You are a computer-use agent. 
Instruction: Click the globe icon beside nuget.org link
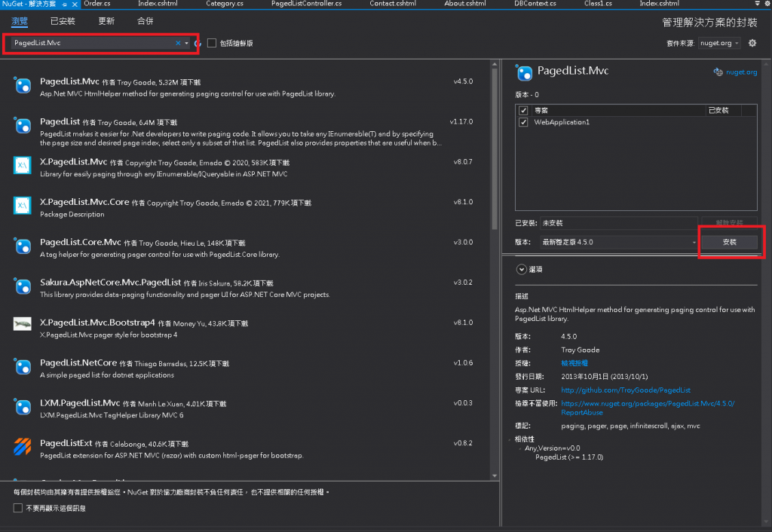coord(718,72)
